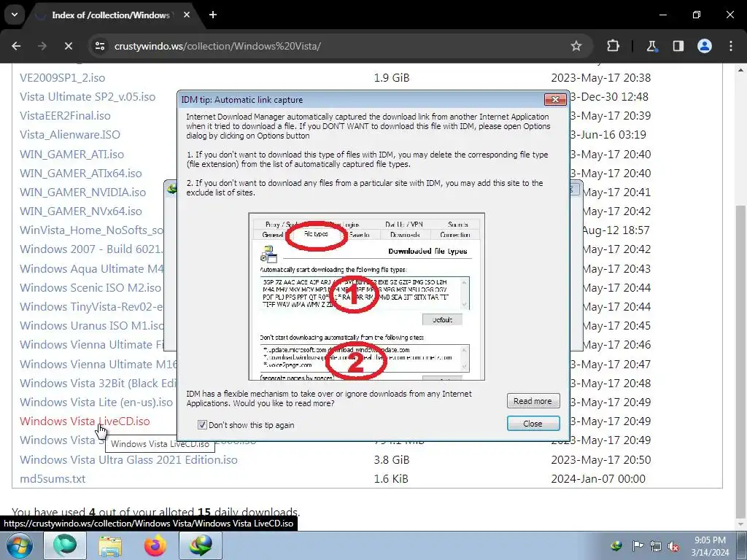Download Vista Ultimate SP2_v.05.iso
The image size is (747, 560).
(x=88, y=97)
